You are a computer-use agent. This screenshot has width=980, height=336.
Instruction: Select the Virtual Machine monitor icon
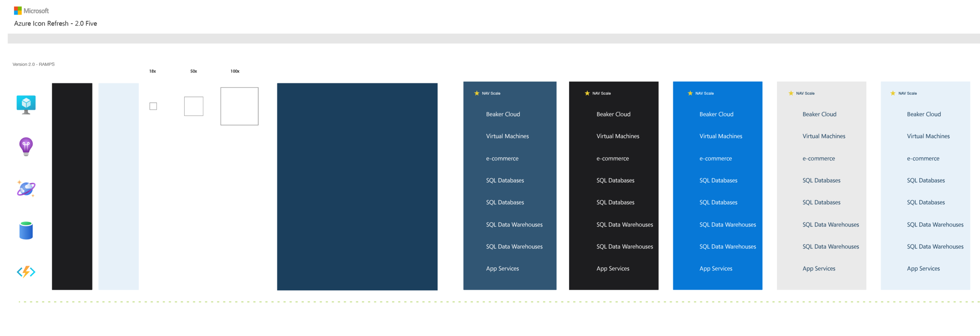[26, 105]
